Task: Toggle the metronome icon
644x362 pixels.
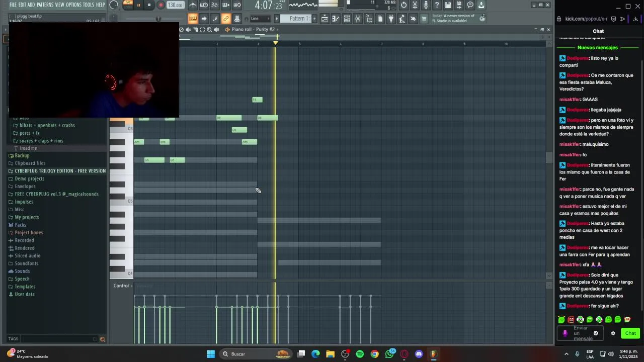Action: pos(193,5)
